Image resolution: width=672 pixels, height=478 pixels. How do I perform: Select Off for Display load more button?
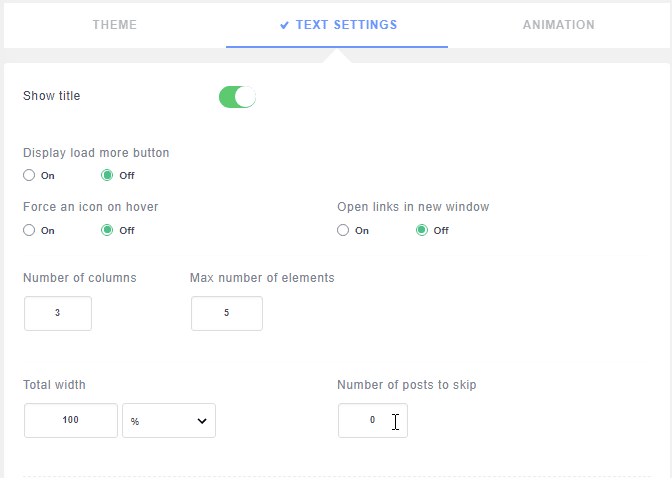point(108,175)
